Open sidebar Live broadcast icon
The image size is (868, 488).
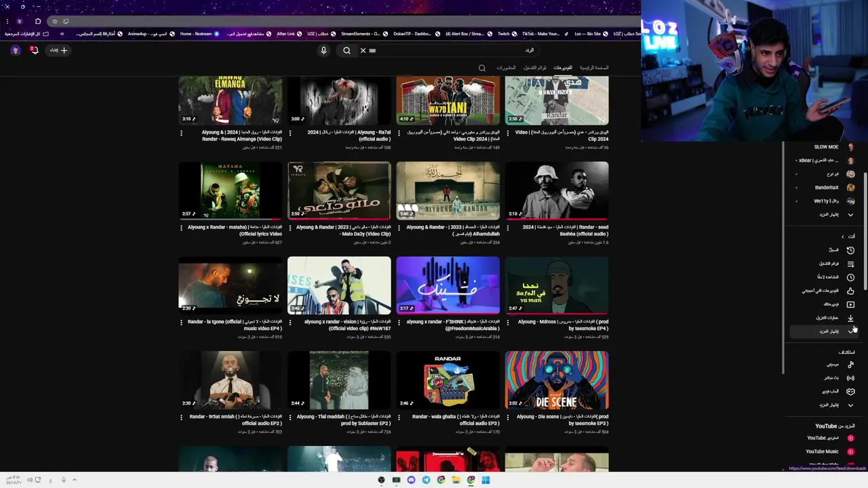(x=850, y=378)
